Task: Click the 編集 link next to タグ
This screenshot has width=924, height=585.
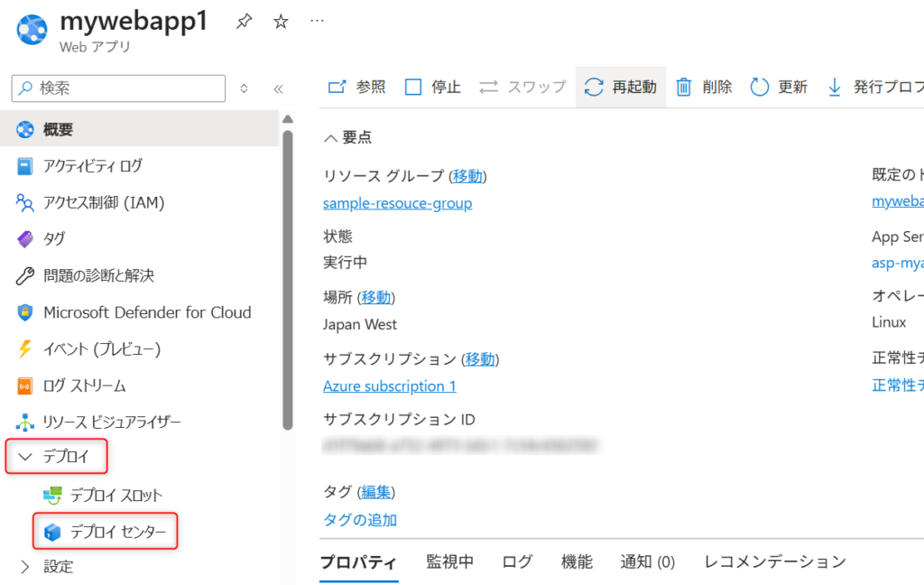Action: click(x=376, y=492)
